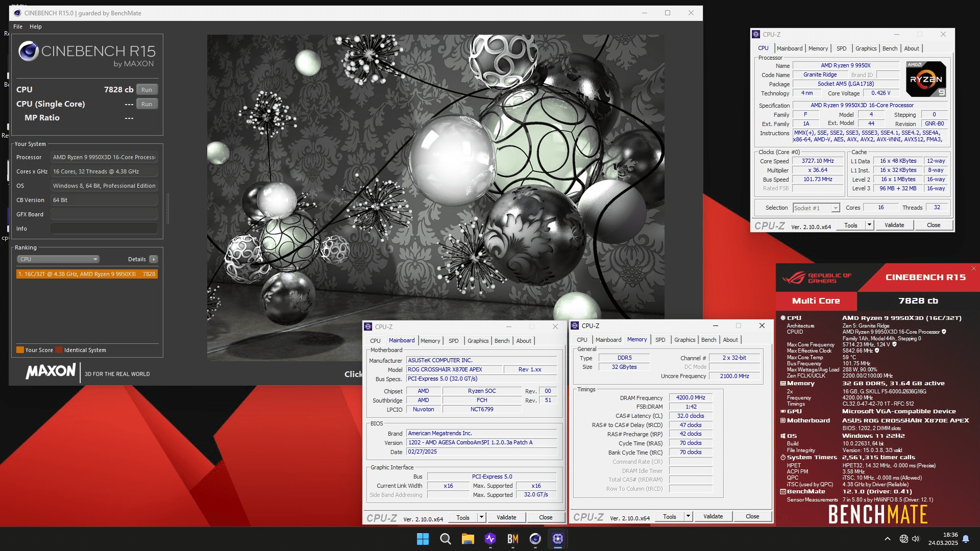Expand the Socket #1 selection dropdown
Image resolution: width=980 pixels, height=551 pixels.
tap(835, 208)
